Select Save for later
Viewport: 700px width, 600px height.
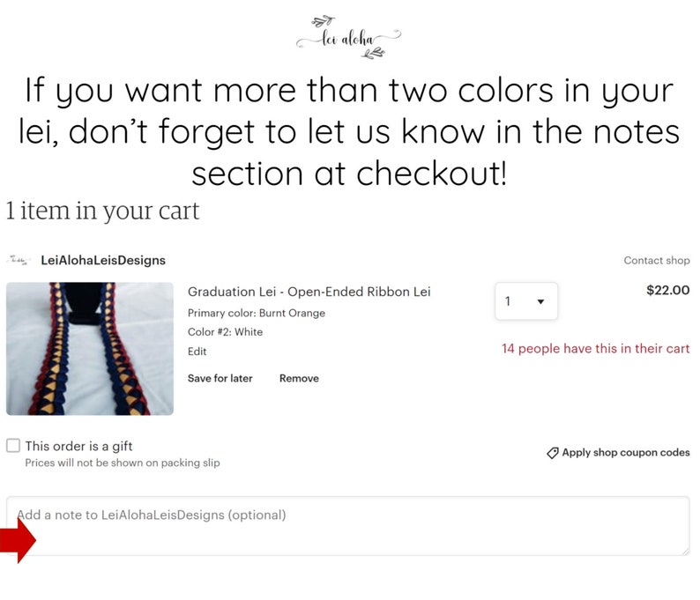(x=220, y=378)
